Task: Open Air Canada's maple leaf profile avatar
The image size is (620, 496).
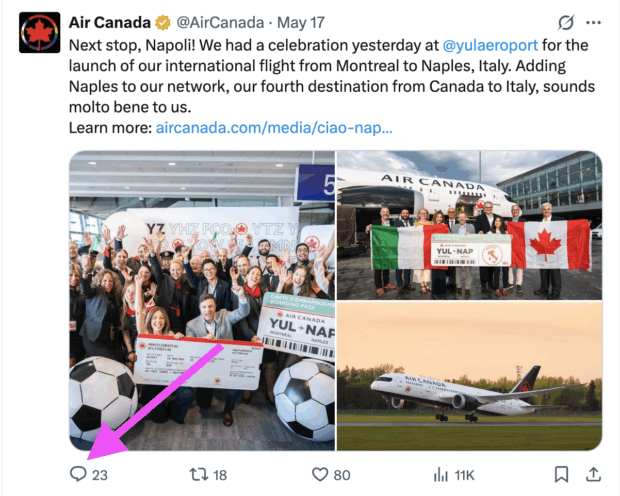Action: [x=38, y=33]
